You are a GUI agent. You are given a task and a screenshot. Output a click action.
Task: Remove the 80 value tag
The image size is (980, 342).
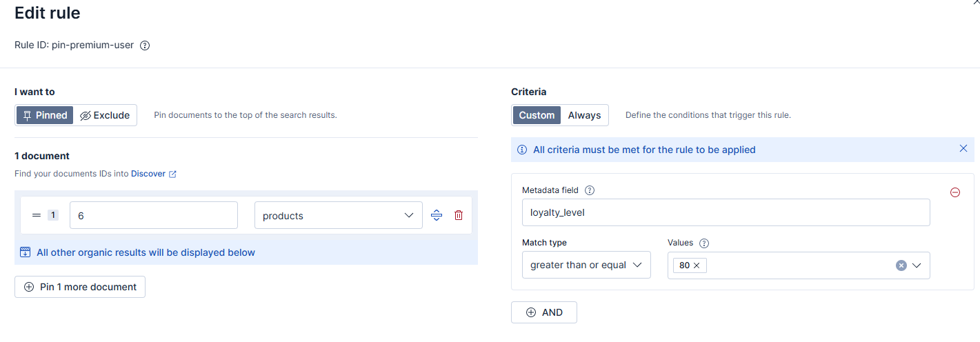(697, 265)
